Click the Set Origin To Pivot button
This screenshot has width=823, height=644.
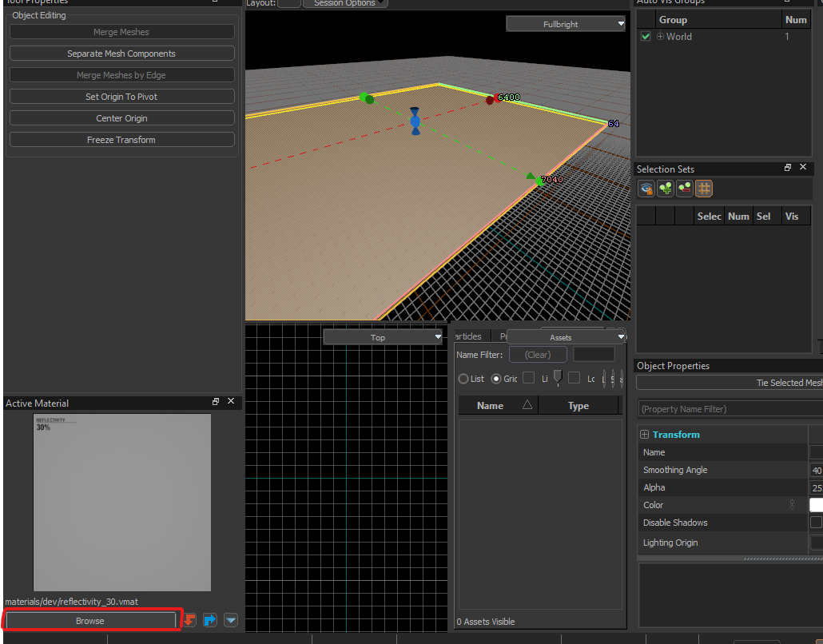(x=121, y=97)
